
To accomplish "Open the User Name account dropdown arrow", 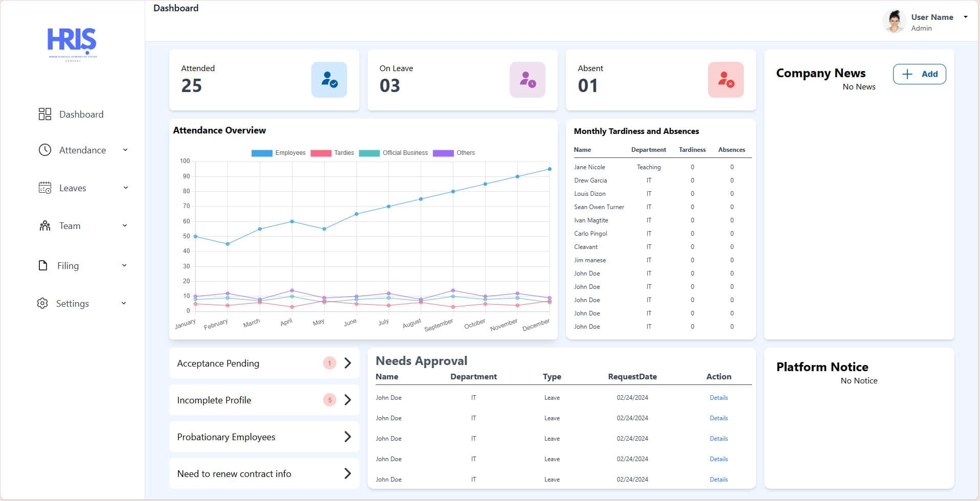I will [x=966, y=17].
